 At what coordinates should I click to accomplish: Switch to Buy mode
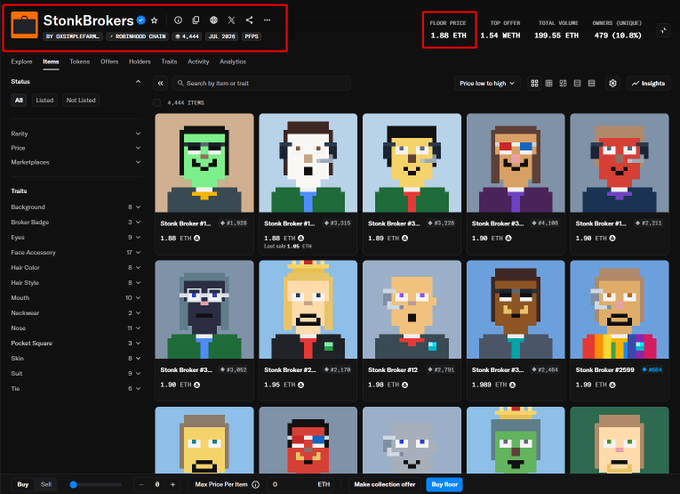pos(23,484)
